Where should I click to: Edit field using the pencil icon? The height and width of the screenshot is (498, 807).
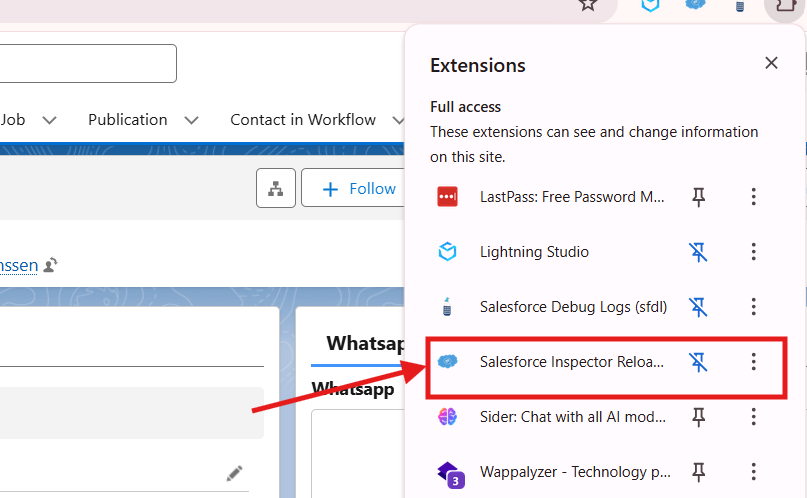pos(234,473)
